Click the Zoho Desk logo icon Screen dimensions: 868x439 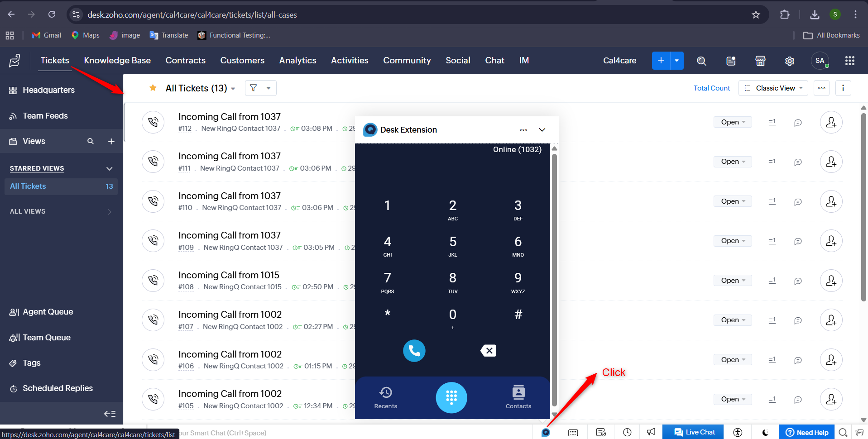tap(14, 60)
